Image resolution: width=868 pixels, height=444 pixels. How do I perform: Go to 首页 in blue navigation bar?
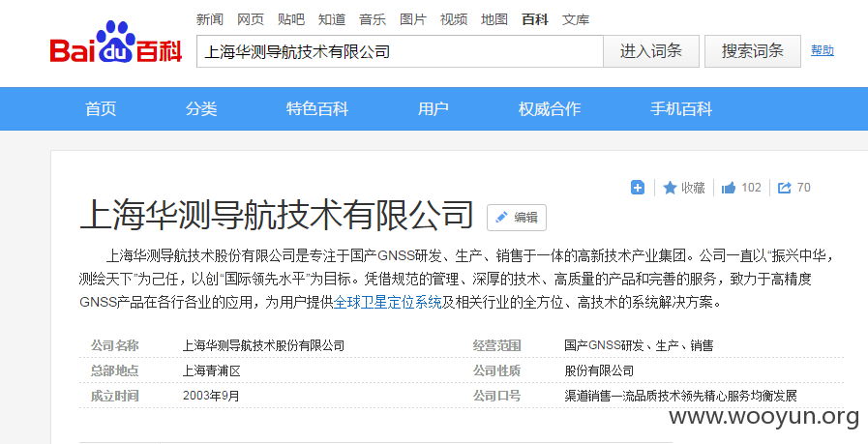[x=101, y=108]
